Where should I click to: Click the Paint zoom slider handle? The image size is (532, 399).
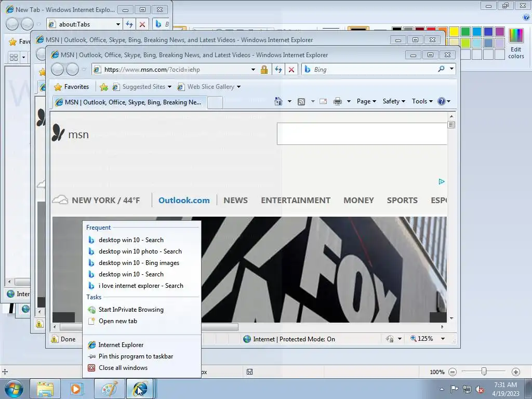coord(484,372)
